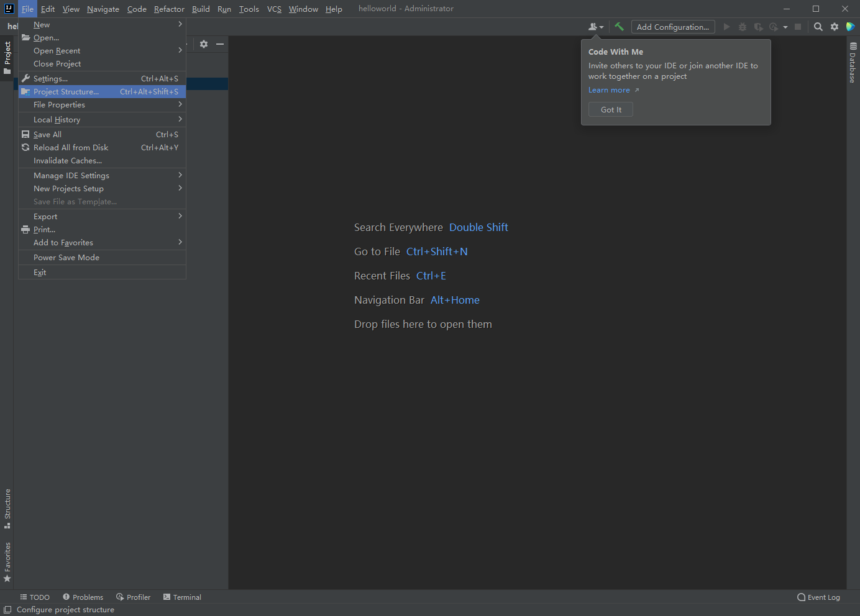This screenshot has height=616, width=860.
Task: Open the TODO tool window
Action: (35, 597)
